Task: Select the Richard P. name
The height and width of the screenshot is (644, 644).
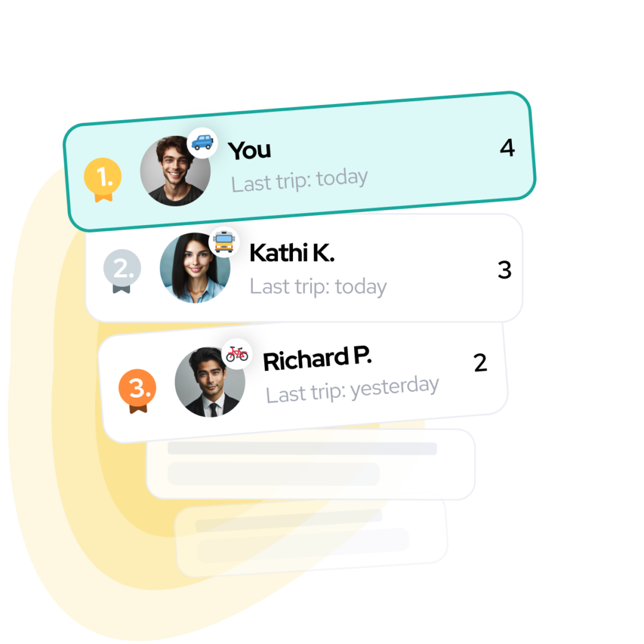Action: (317, 358)
